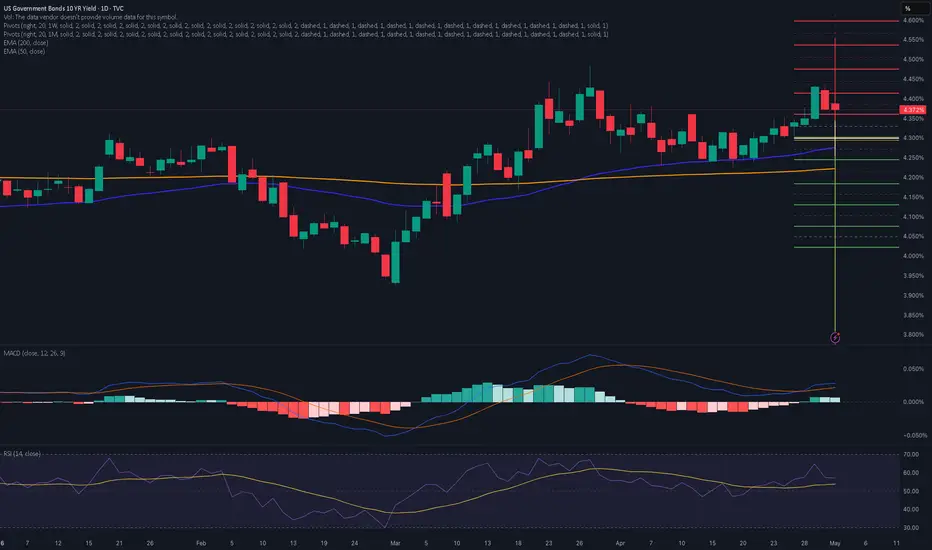Click the RSI 30.00 axis label
The height and width of the screenshot is (550, 932).
tap(911, 528)
